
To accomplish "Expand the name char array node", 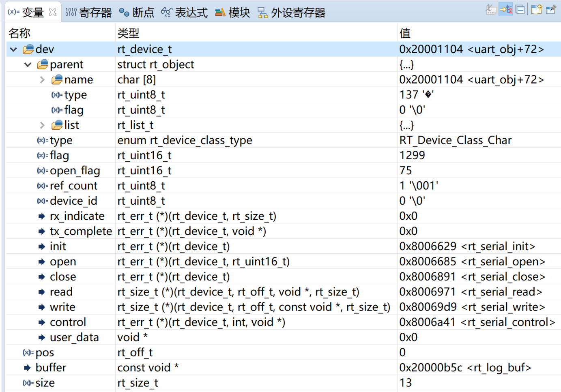I will 42,79.
